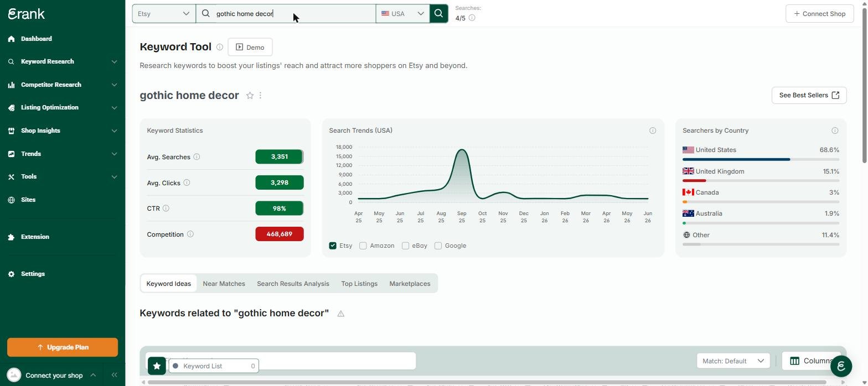The image size is (868, 386).
Task: Click warning triangle beside related keywords heading
Action: [x=341, y=314]
